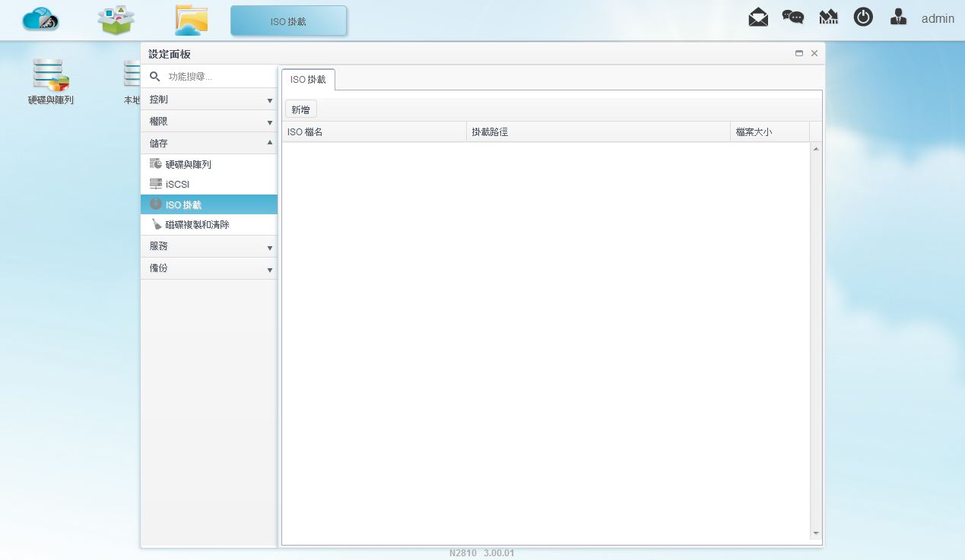Screen dimensions: 965x560
Task: Click the power button icon
Action: click(863, 17)
